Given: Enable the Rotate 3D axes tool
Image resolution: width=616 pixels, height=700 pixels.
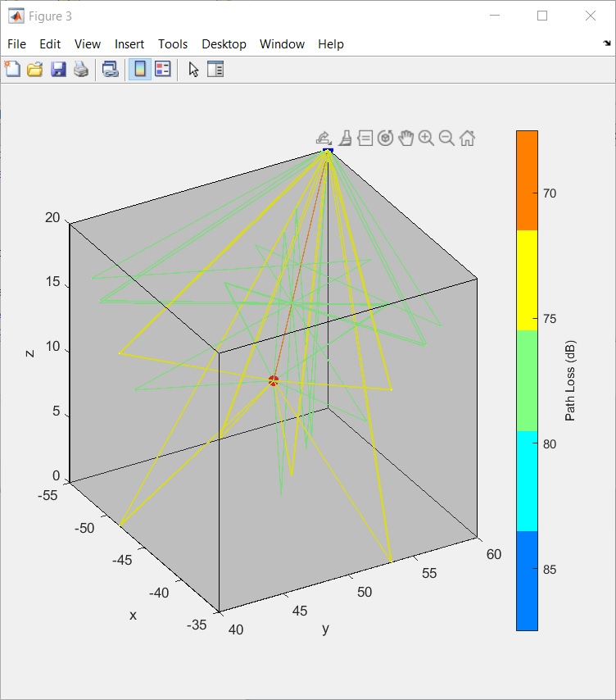Looking at the screenshot, I should click(x=386, y=139).
